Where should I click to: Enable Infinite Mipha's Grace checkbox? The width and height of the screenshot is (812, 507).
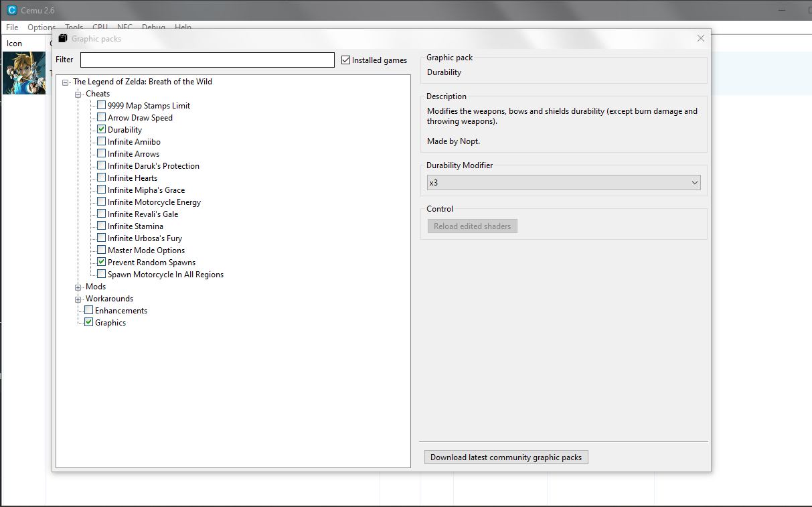click(x=101, y=190)
